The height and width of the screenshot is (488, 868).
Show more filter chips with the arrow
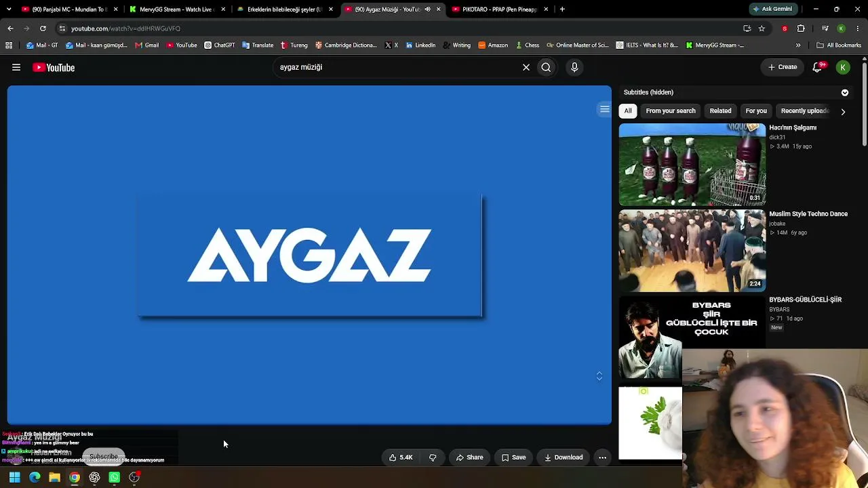pyautogui.click(x=843, y=111)
